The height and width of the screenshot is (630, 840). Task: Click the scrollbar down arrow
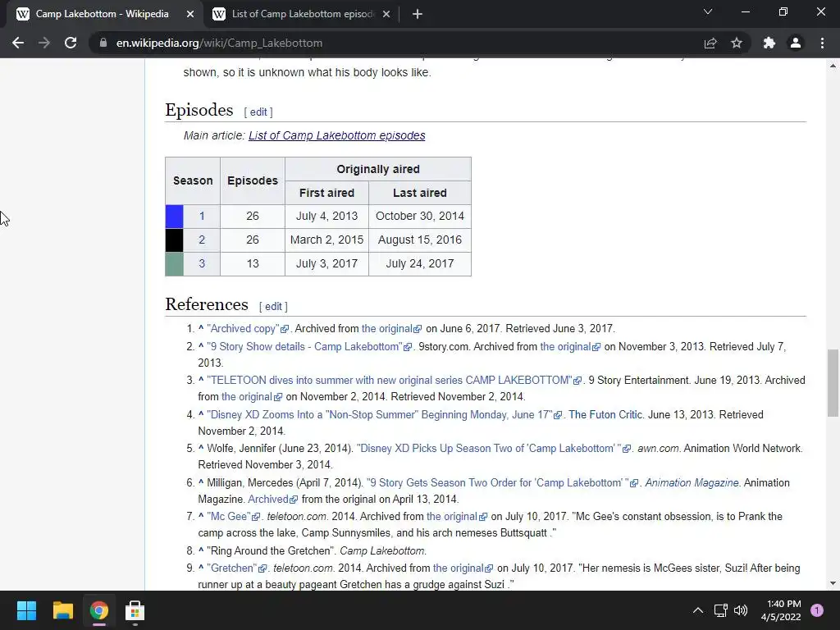[x=833, y=583]
